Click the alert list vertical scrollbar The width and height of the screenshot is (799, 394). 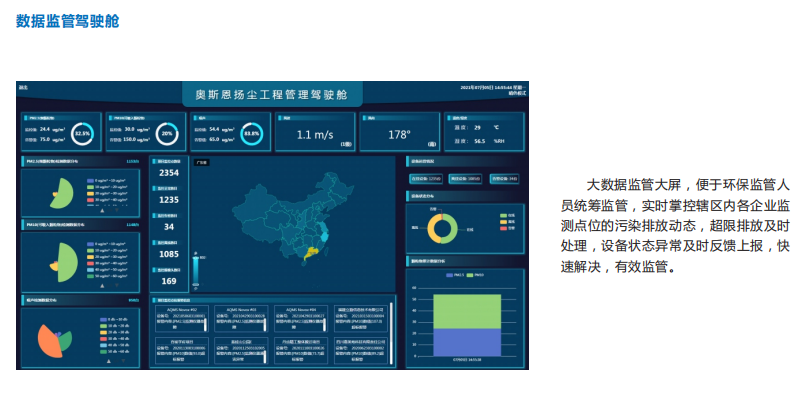[x=391, y=334]
